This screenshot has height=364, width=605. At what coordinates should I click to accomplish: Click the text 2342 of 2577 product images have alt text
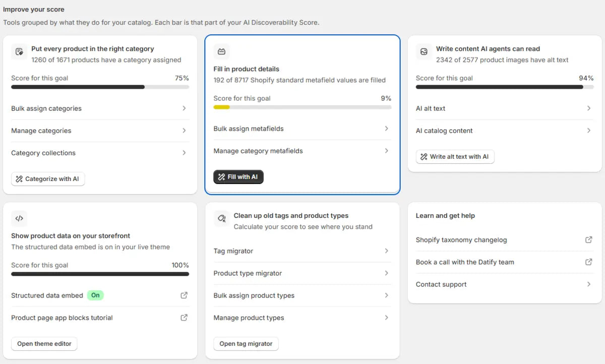[502, 60]
